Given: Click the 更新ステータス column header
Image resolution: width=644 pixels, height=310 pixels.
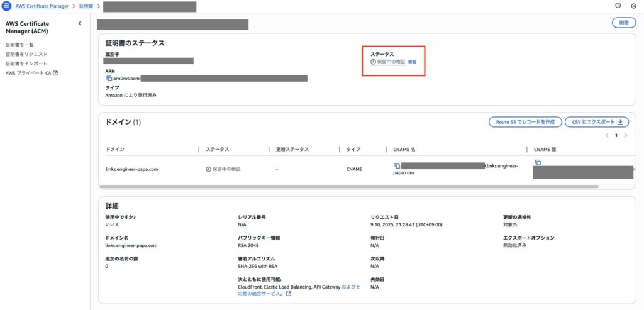Looking at the screenshot, I should point(292,150).
